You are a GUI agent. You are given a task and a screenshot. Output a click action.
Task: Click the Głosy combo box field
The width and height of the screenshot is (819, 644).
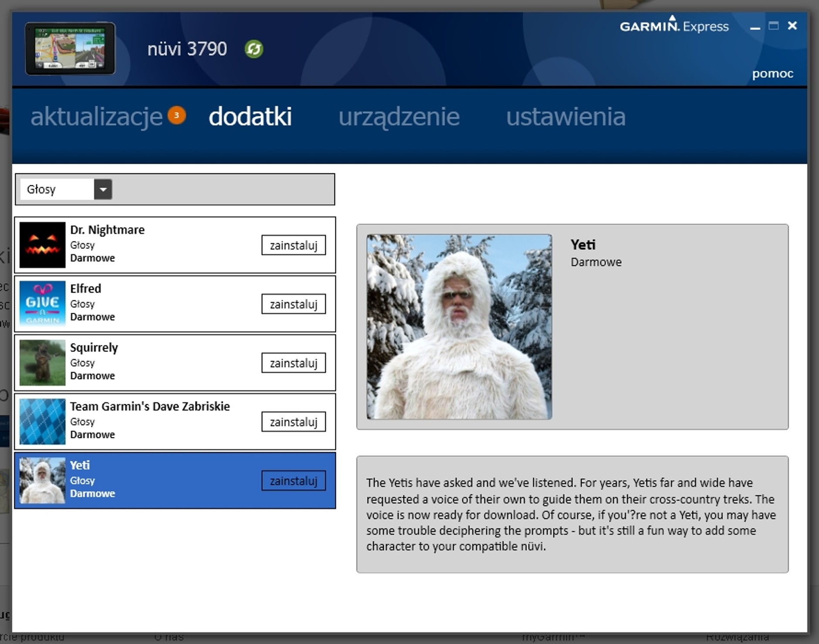(x=57, y=189)
